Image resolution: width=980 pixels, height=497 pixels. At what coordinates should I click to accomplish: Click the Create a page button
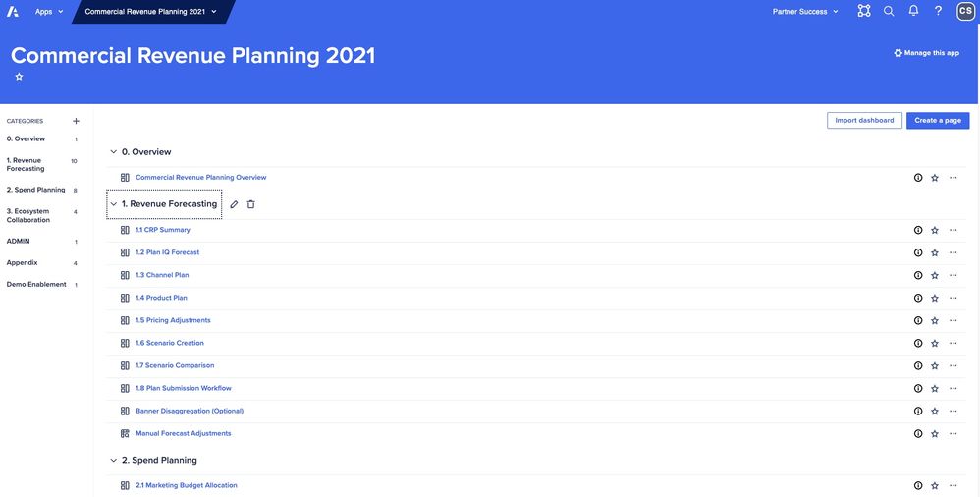pos(938,121)
